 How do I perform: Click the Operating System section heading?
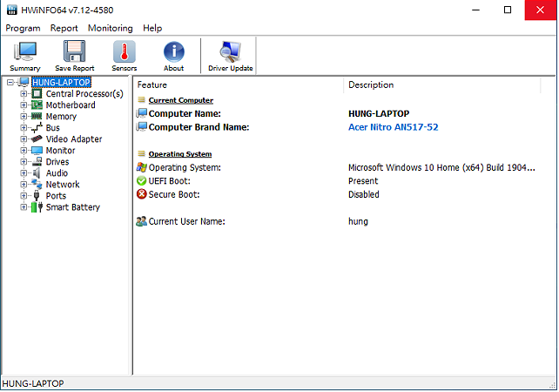180,154
